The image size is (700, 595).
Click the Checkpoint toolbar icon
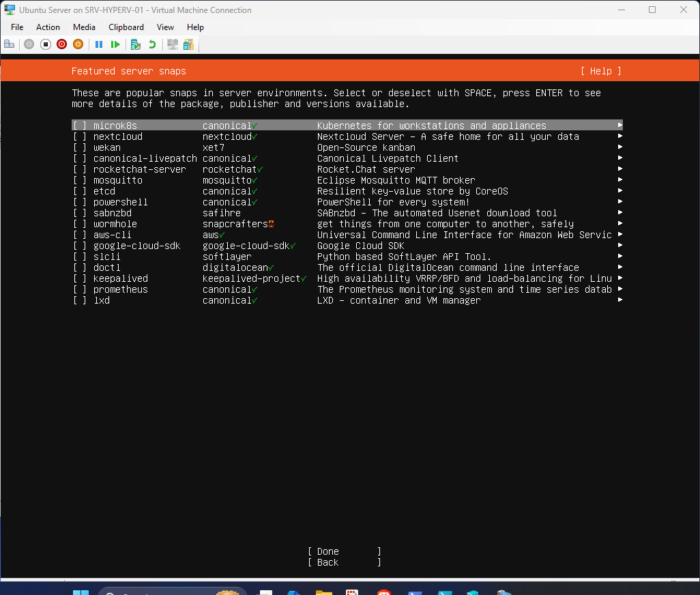click(x=134, y=44)
